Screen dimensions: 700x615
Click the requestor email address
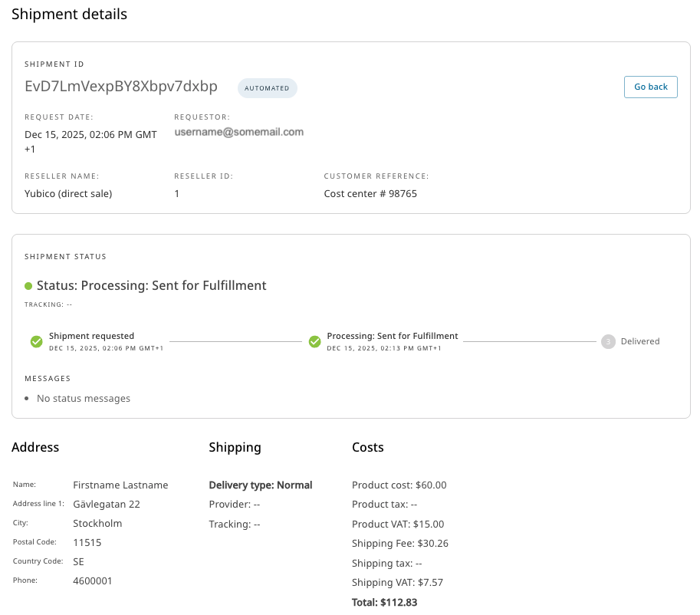pyautogui.click(x=238, y=132)
